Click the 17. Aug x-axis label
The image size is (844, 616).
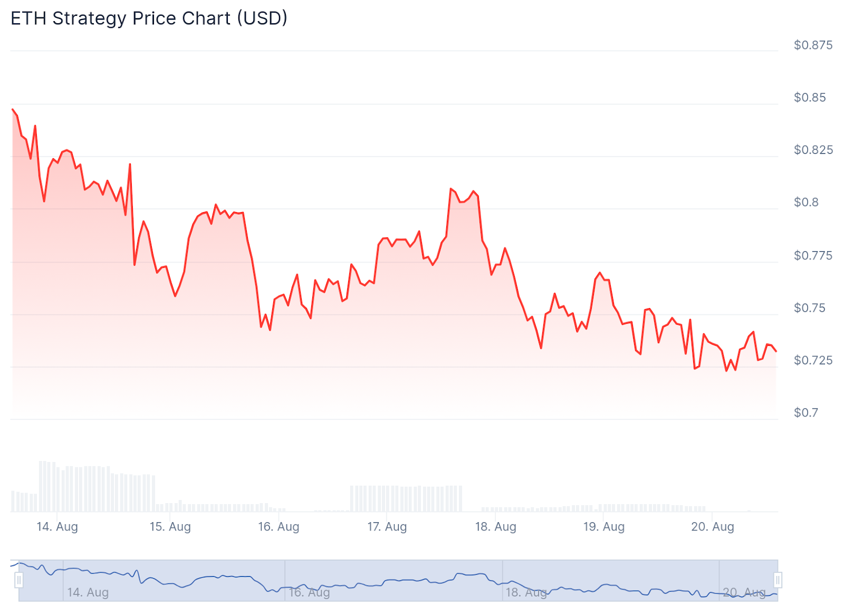pos(387,526)
